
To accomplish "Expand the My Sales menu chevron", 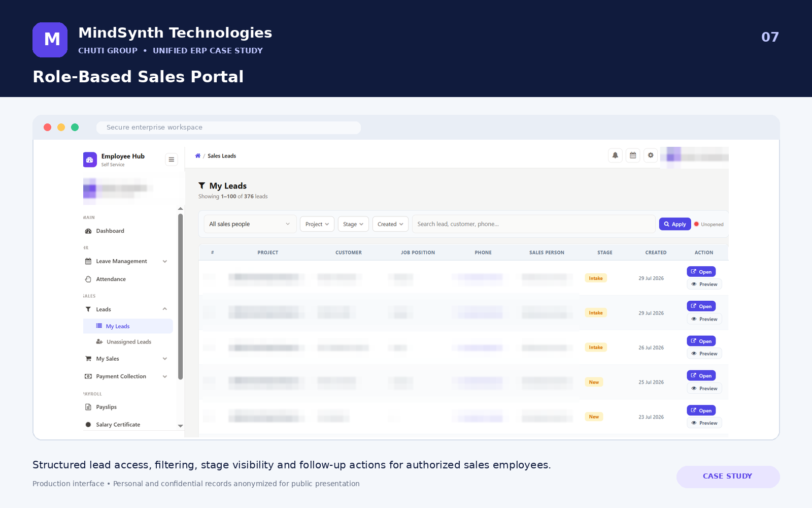I will pos(165,359).
